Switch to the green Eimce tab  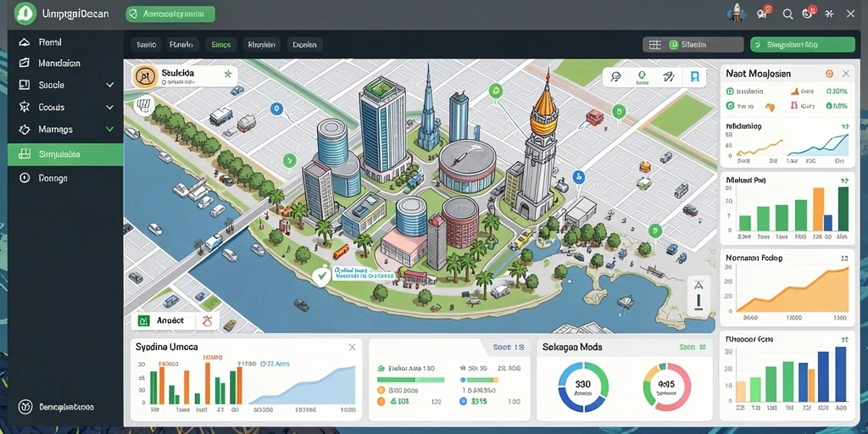tap(221, 45)
